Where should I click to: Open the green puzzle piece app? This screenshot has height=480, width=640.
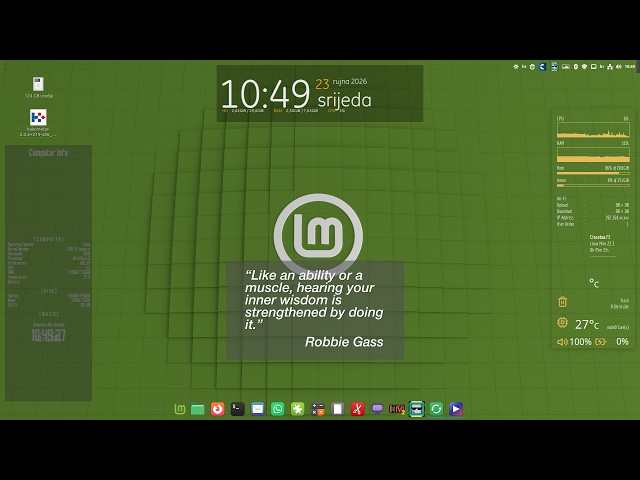click(298, 409)
